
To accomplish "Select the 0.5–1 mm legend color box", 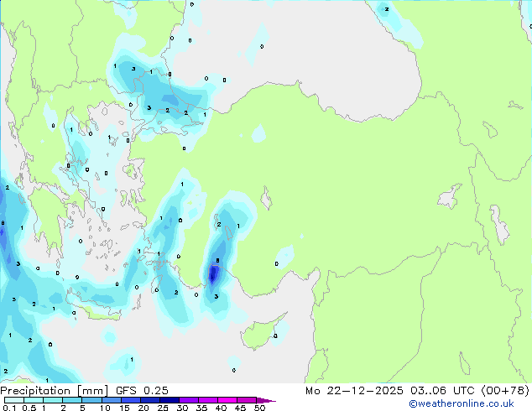I will pyautogui.click(x=34, y=400).
